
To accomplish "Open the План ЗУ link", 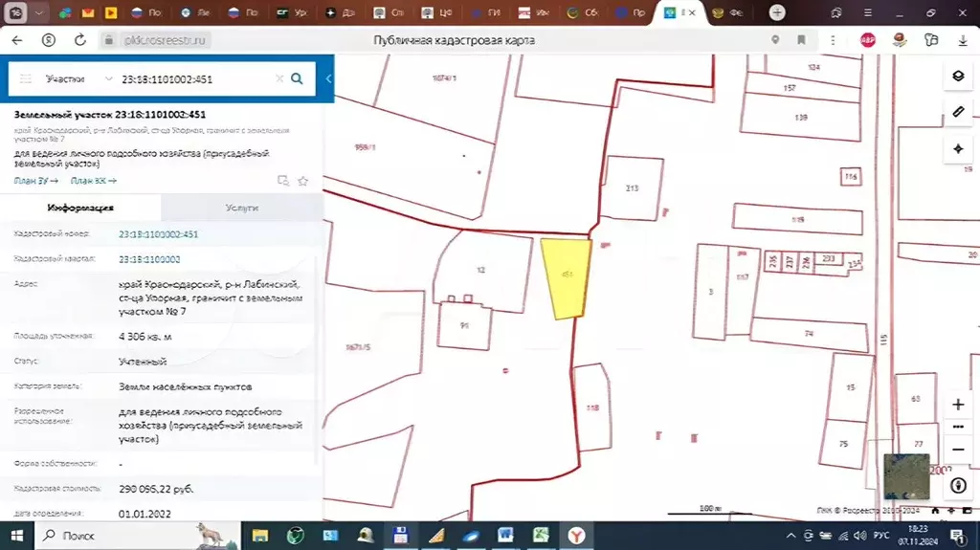I will pyautogui.click(x=36, y=181).
